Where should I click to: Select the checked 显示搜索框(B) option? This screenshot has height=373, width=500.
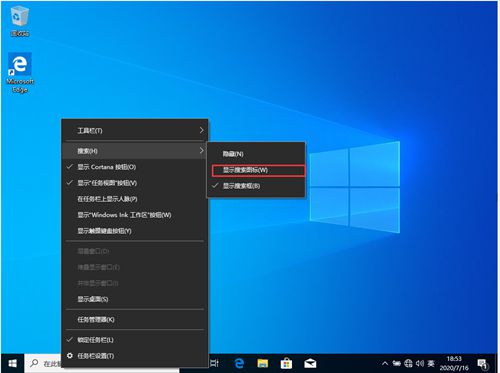click(256, 186)
